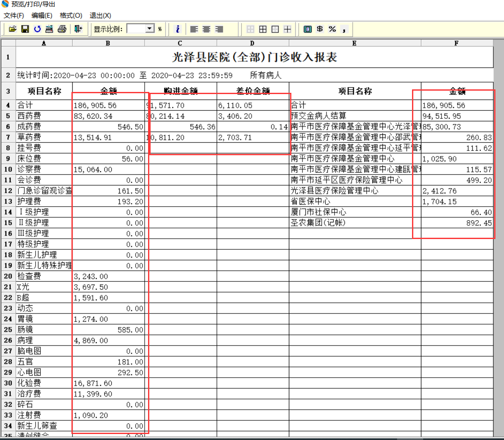Select column D header

point(253,43)
